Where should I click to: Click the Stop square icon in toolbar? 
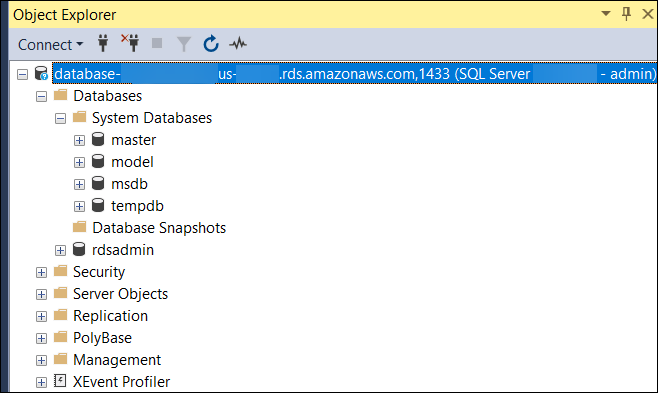157,43
